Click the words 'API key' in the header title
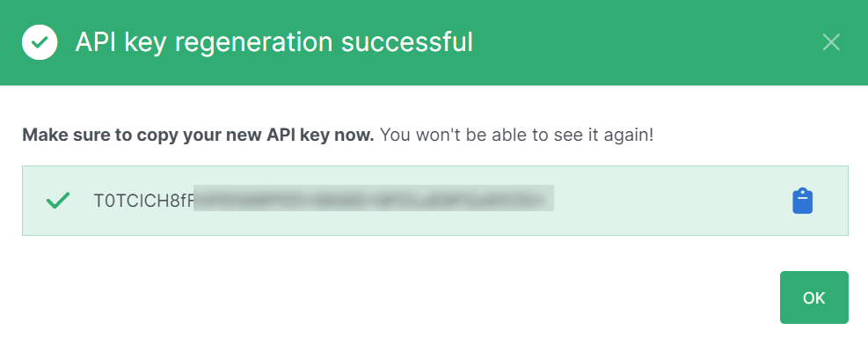This screenshot has width=868, height=345. pos(120,42)
